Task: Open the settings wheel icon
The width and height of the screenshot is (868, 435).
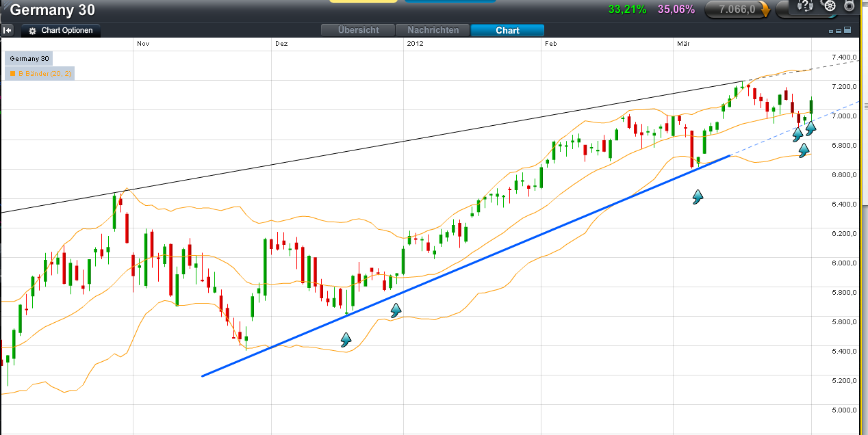Action: point(828,7)
